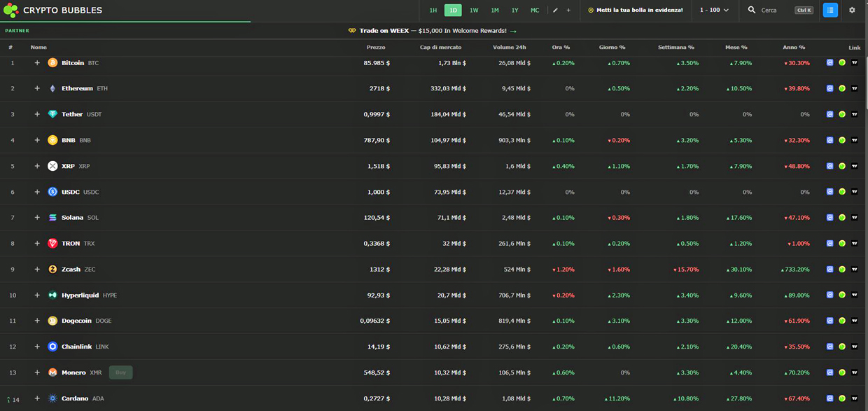Select the 1Y timeframe tab
The width and height of the screenshot is (868, 411).
pyautogui.click(x=514, y=11)
